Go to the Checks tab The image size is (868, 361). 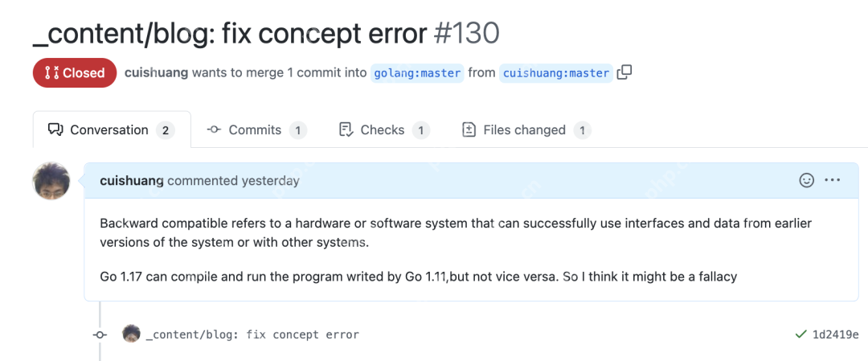383,129
